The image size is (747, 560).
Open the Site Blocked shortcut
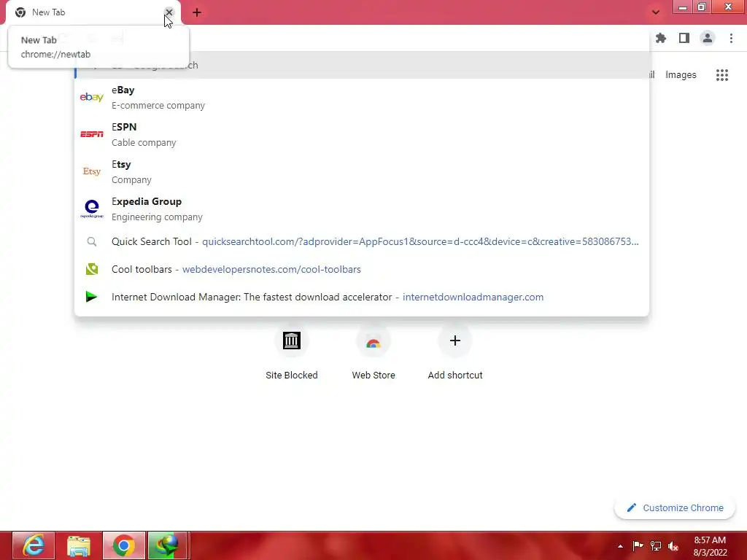point(292,354)
